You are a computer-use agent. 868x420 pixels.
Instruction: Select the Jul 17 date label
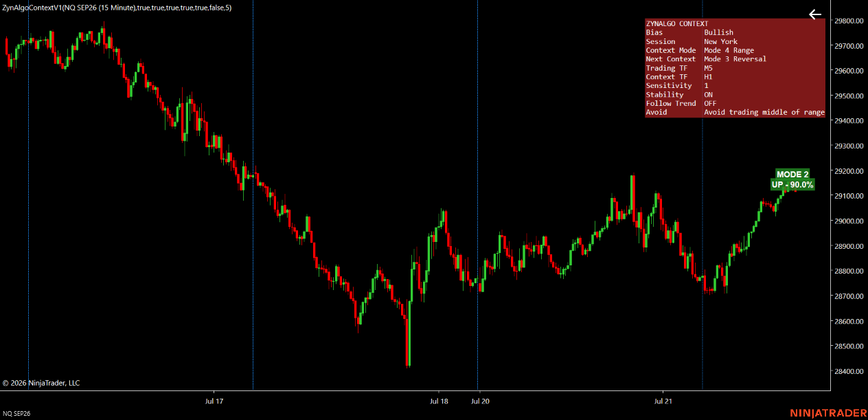click(x=214, y=401)
